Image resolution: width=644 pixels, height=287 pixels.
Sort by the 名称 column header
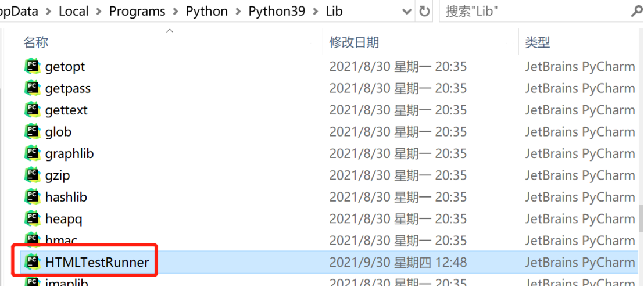pos(35,42)
